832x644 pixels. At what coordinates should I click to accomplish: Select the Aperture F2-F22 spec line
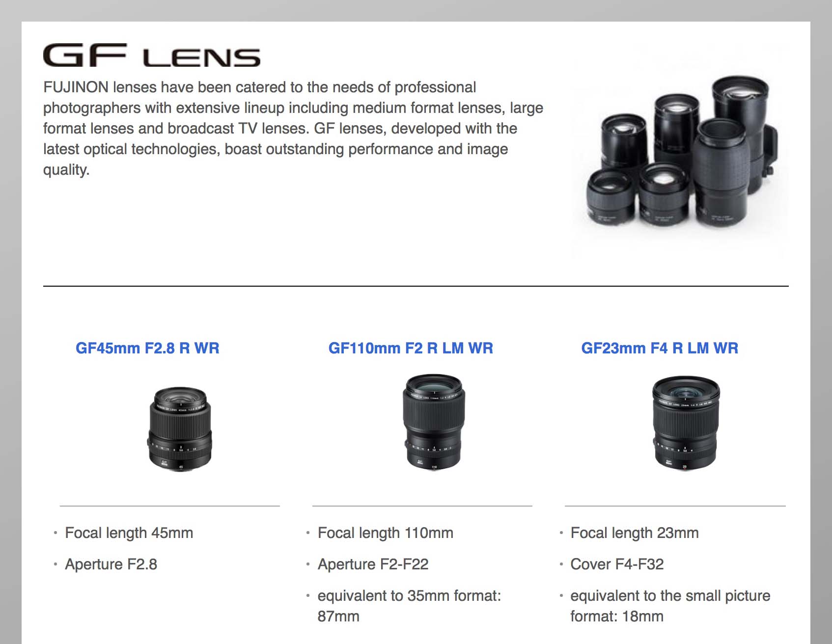[373, 564]
